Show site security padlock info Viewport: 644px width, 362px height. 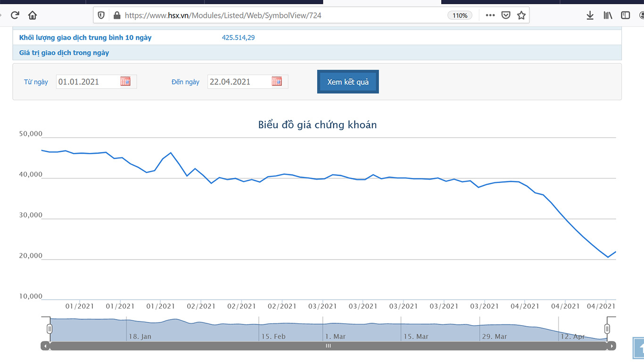tap(117, 15)
